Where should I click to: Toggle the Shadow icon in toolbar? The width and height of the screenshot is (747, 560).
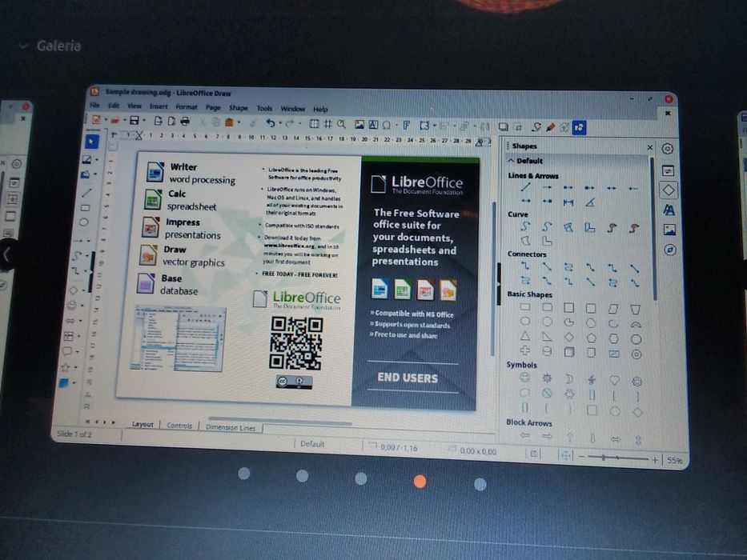(x=503, y=126)
